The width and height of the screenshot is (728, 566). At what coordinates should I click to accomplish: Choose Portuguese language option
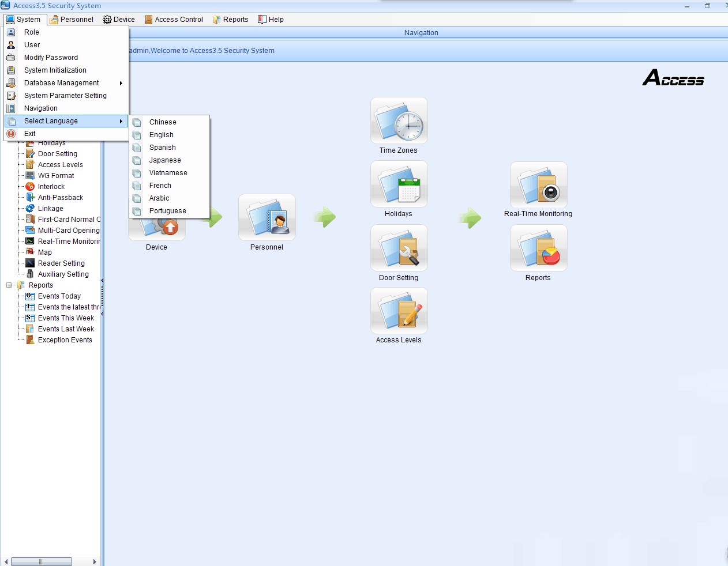(x=167, y=211)
